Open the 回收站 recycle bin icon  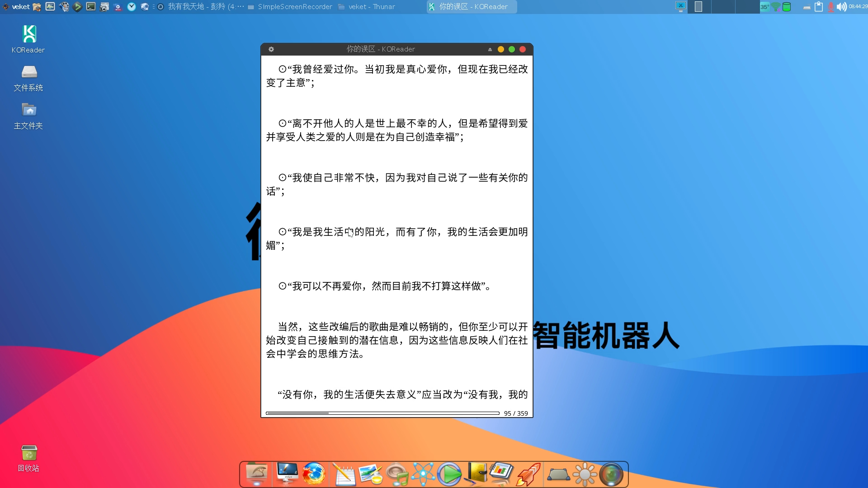coord(28,458)
